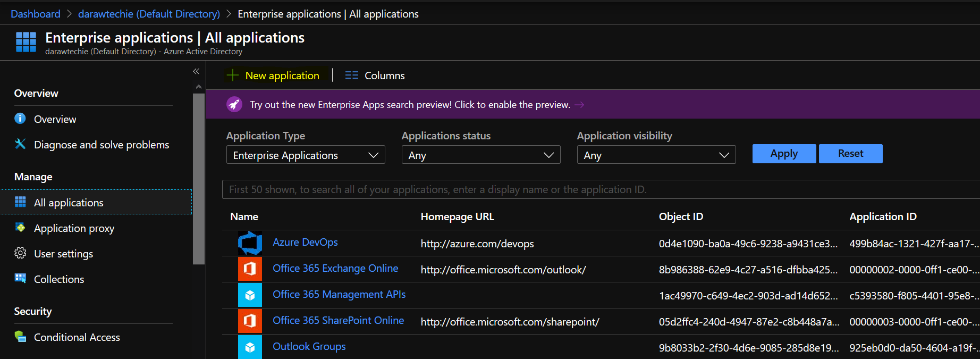980x359 pixels.
Task: Click the Outlook Groups app icon
Action: click(250, 347)
